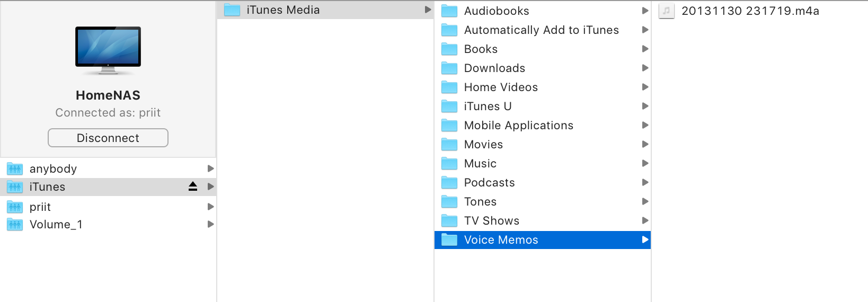Click the eject icon next to iTunes share
The width and height of the screenshot is (868, 302).
[193, 186]
